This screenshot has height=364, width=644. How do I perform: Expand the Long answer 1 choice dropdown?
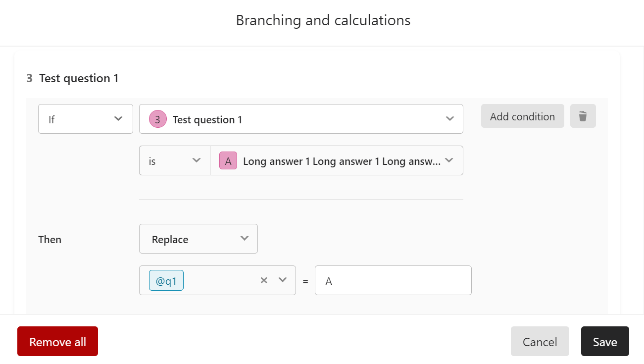(337, 160)
